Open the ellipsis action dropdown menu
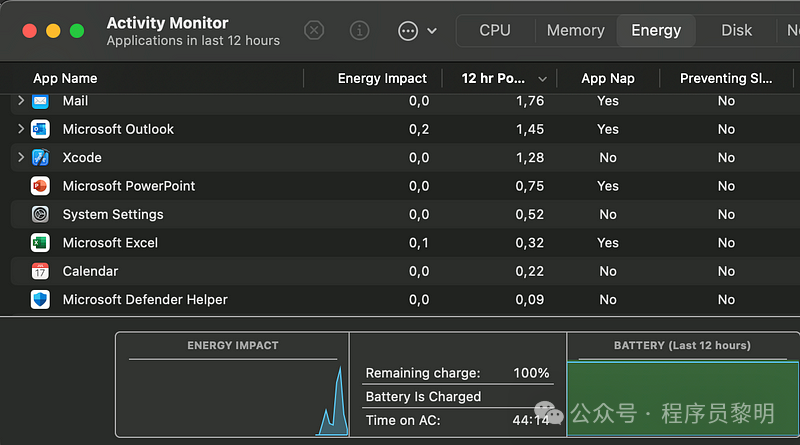 pos(417,30)
